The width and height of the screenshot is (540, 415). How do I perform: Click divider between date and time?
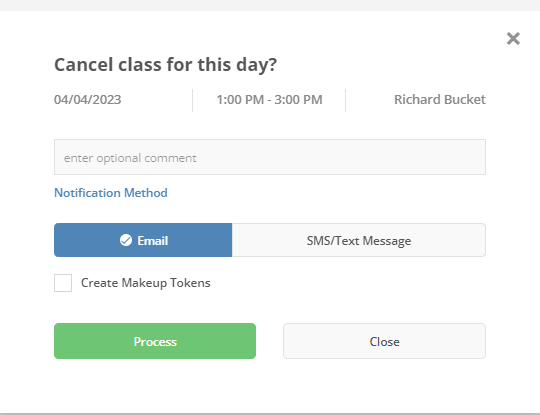(193, 100)
